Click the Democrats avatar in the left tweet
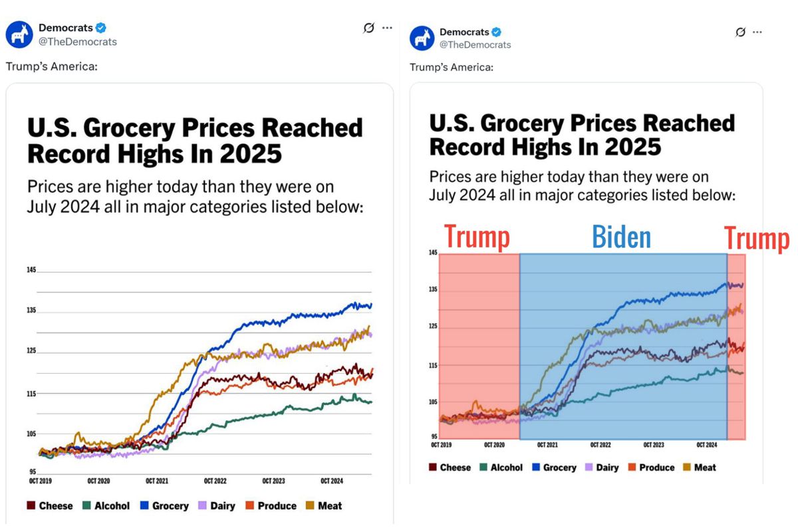Image resolution: width=798 pixels, height=532 pixels. [x=19, y=35]
